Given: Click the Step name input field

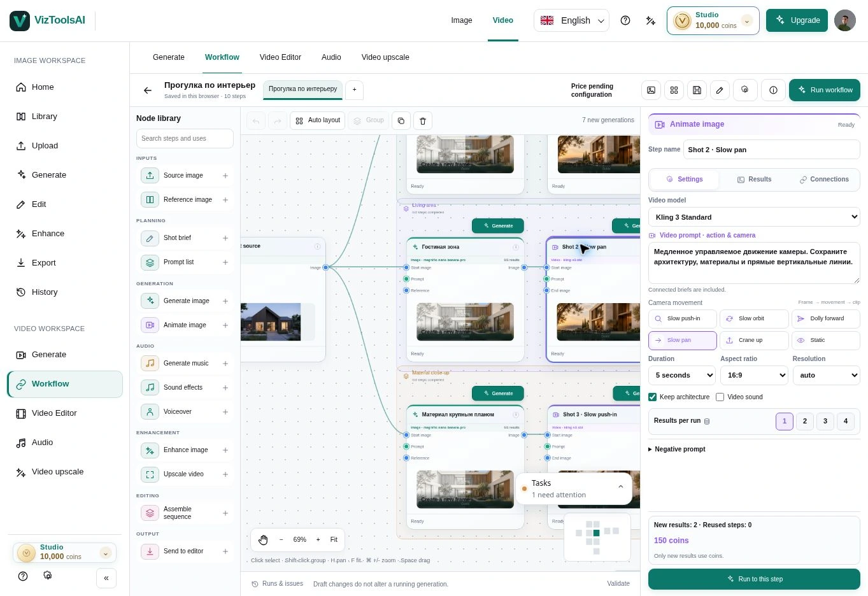Looking at the screenshot, I should point(772,150).
